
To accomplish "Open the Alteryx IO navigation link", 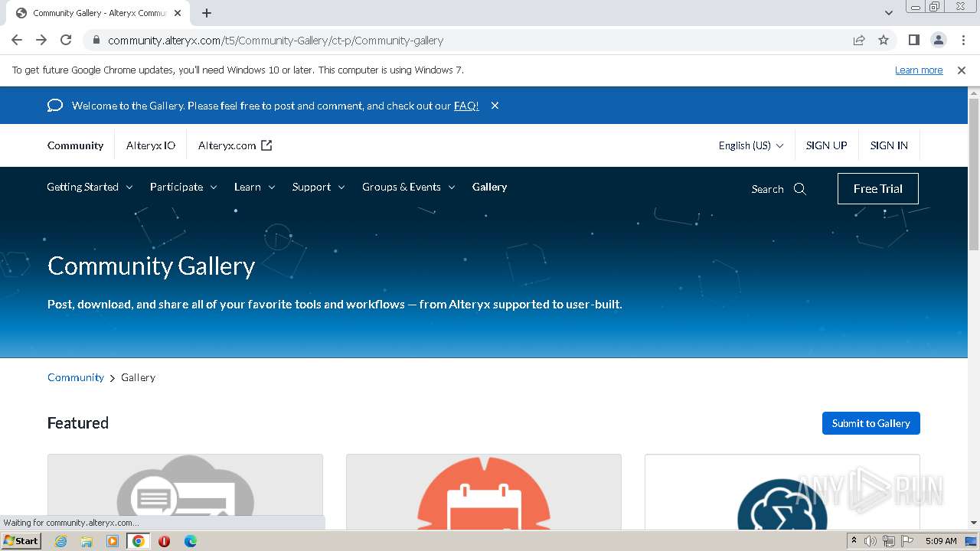I will pos(151,145).
